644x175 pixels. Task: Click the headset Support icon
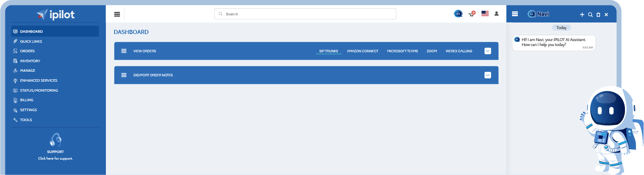pyautogui.click(x=55, y=140)
